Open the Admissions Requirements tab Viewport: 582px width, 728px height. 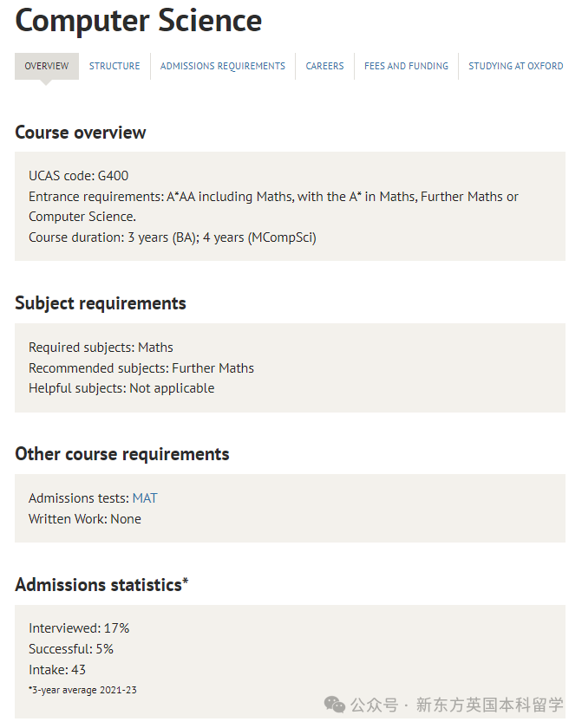point(223,66)
